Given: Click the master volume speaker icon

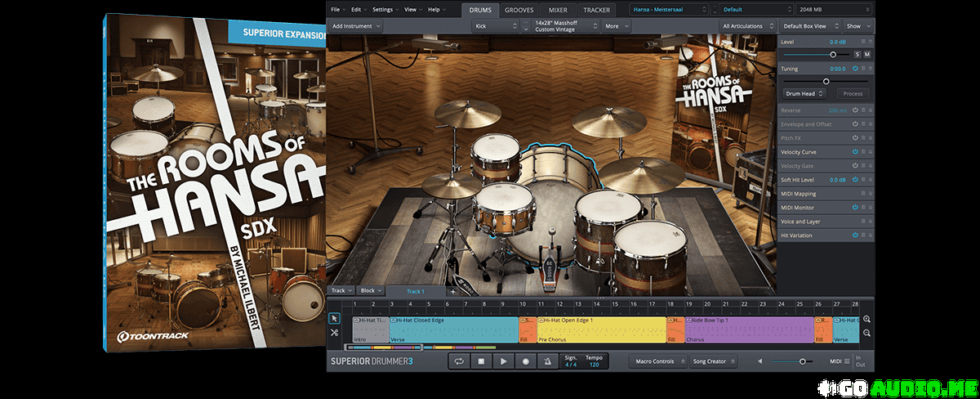Looking at the screenshot, I should pos(761,361).
